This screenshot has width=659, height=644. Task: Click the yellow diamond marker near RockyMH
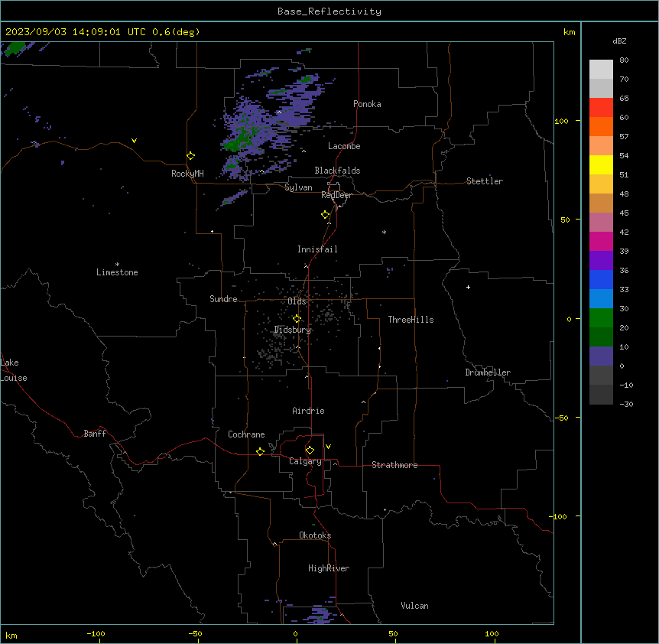190,156
